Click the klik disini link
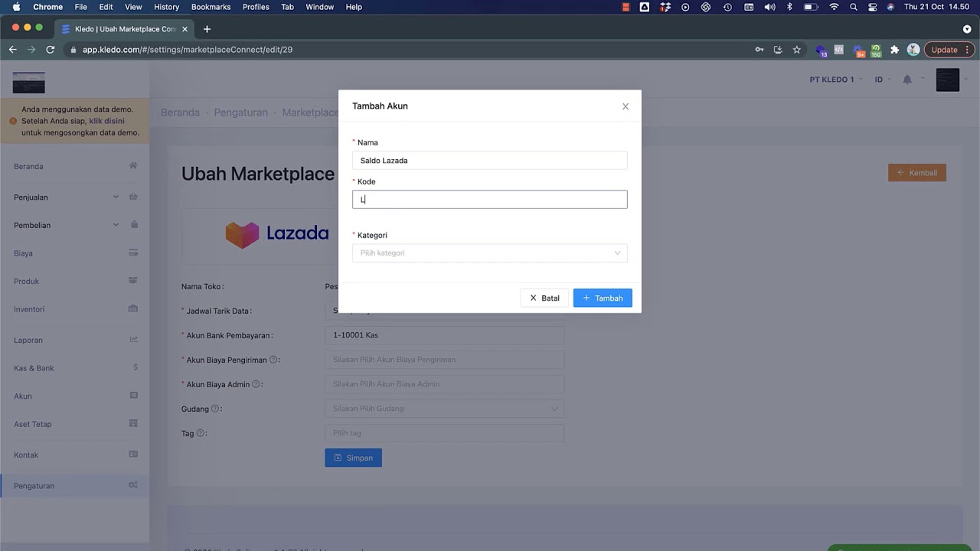 tap(106, 121)
